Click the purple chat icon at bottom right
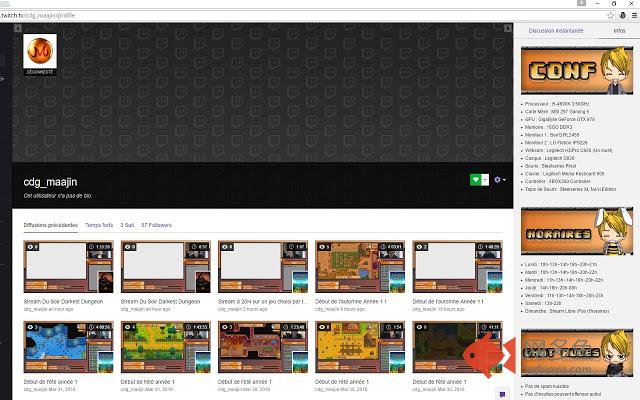 pyautogui.click(x=502, y=394)
